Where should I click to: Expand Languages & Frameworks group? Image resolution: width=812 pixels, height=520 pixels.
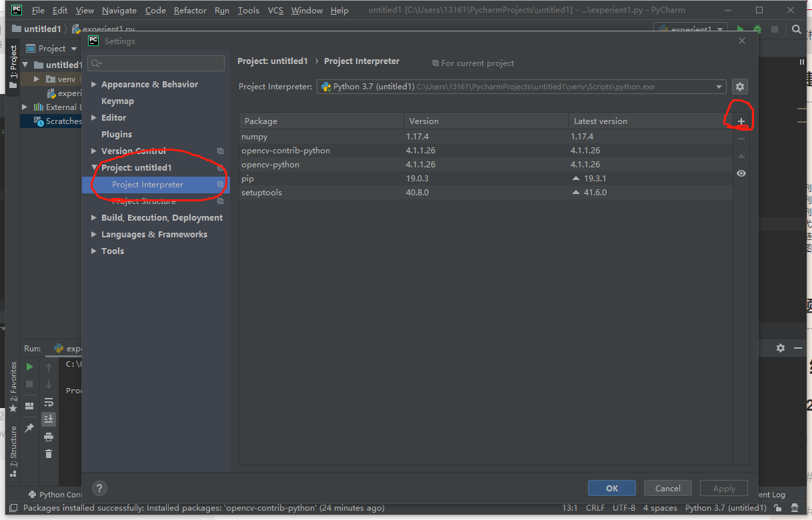(x=94, y=235)
